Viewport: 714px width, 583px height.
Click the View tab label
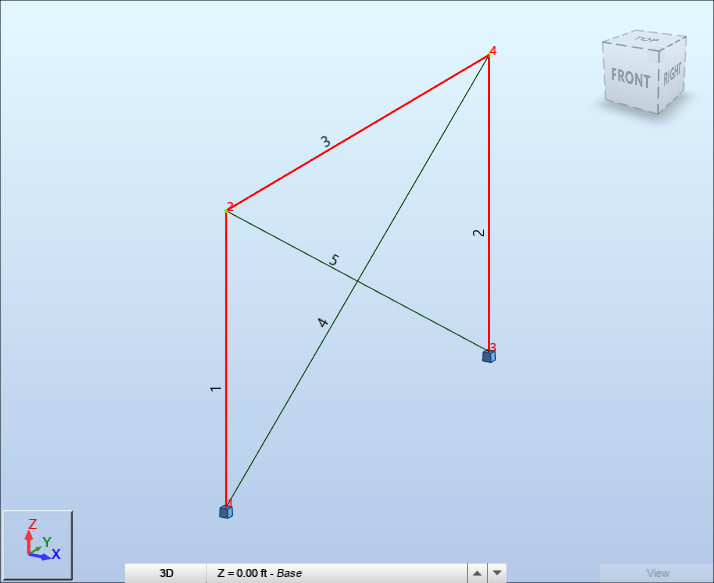click(x=658, y=573)
